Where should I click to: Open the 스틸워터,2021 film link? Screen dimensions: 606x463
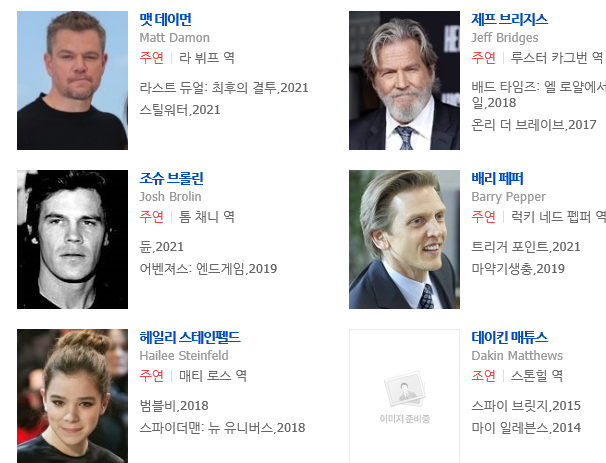click(x=180, y=110)
